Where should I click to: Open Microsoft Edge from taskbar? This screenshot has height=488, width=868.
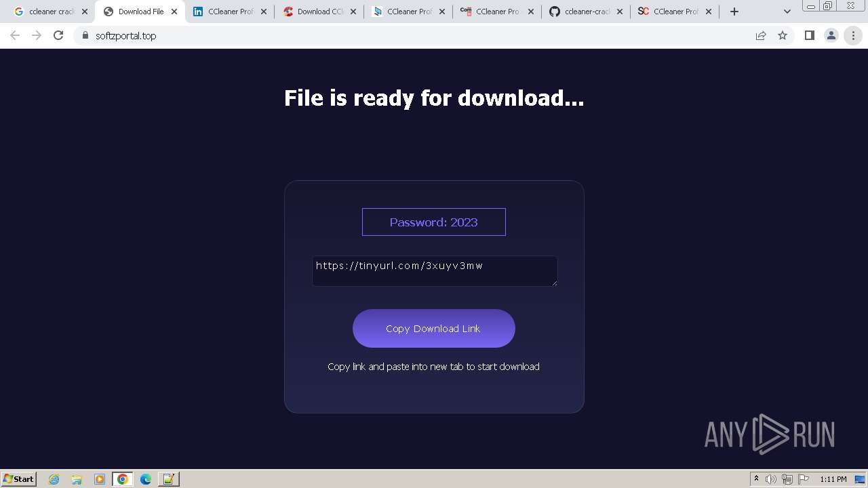pyautogui.click(x=146, y=479)
